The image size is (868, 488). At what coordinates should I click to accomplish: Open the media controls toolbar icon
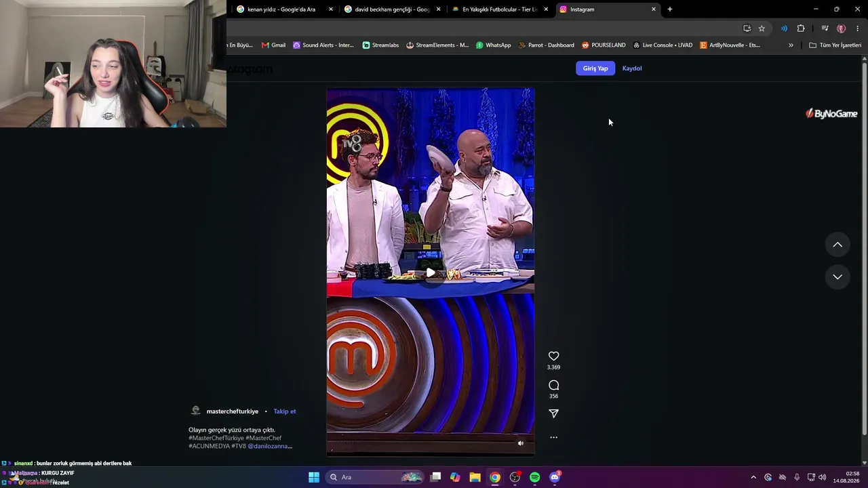pyautogui.click(x=825, y=28)
